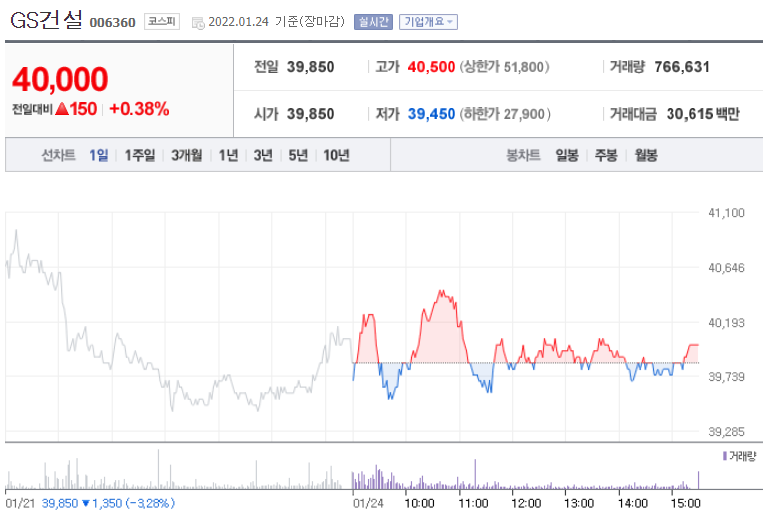This screenshot has width=763, height=524.
Task: Click the 14:00 time axis label
Action: pyautogui.click(x=633, y=503)
